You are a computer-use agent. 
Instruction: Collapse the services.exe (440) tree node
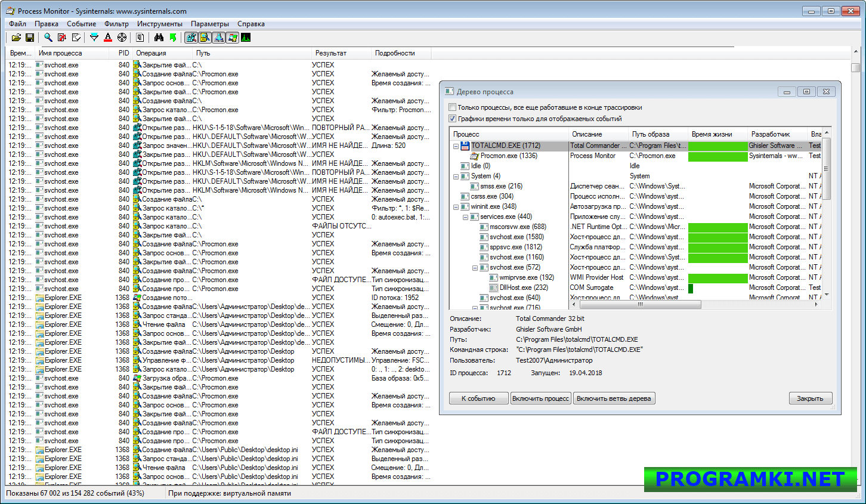click(x=465, y=217)
